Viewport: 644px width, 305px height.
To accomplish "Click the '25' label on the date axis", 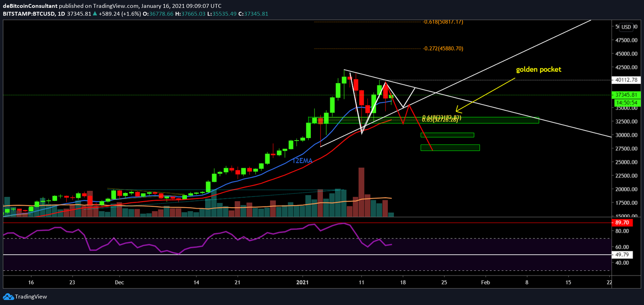I will coord(444,282).
